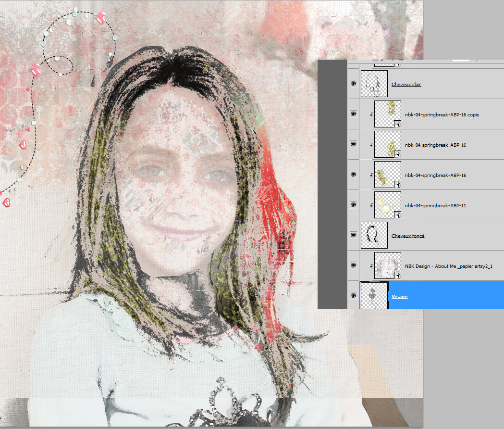Select the nbk-04-springbreak-ABP-16 copie layer

pos(442,114)
